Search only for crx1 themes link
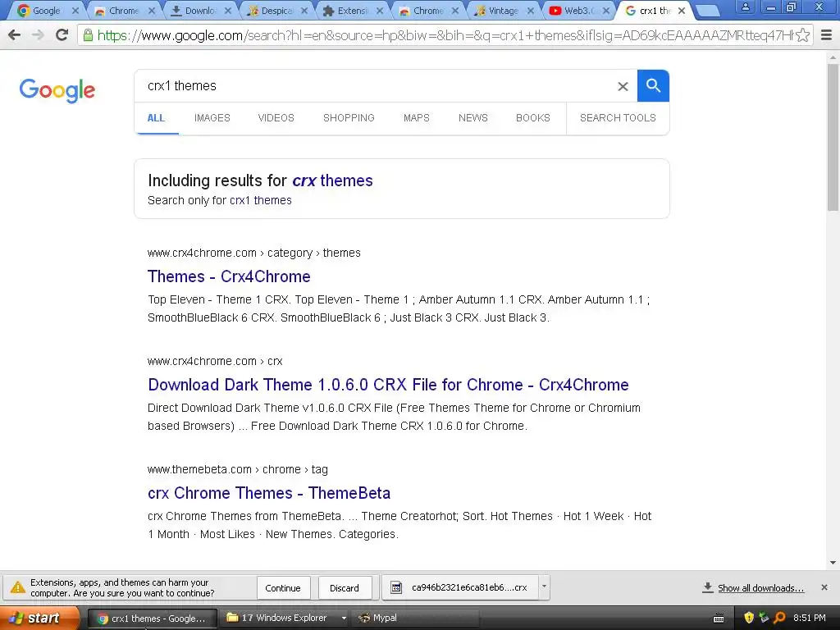Image resolution: width=840 pixels, height=630 pixels. 260,200
